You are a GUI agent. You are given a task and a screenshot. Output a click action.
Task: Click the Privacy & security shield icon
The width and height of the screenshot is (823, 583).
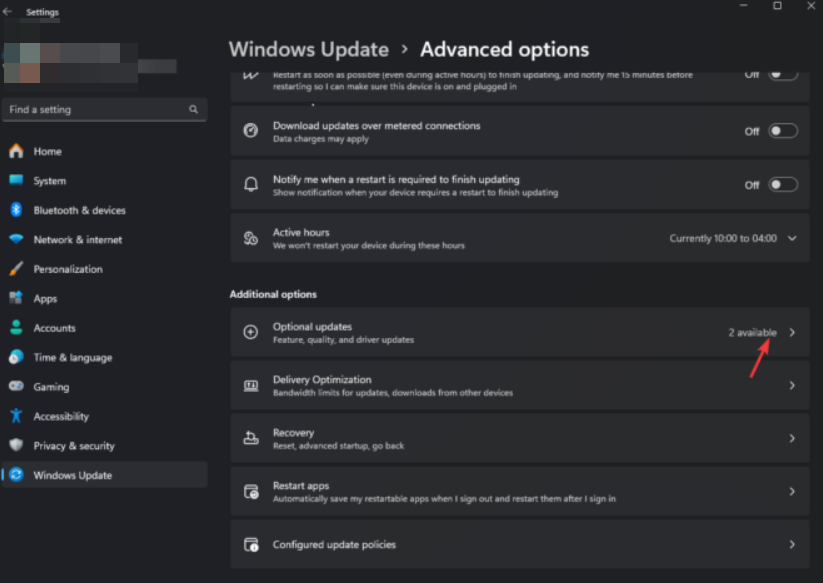pyautogui.click(x=16, y=445)
